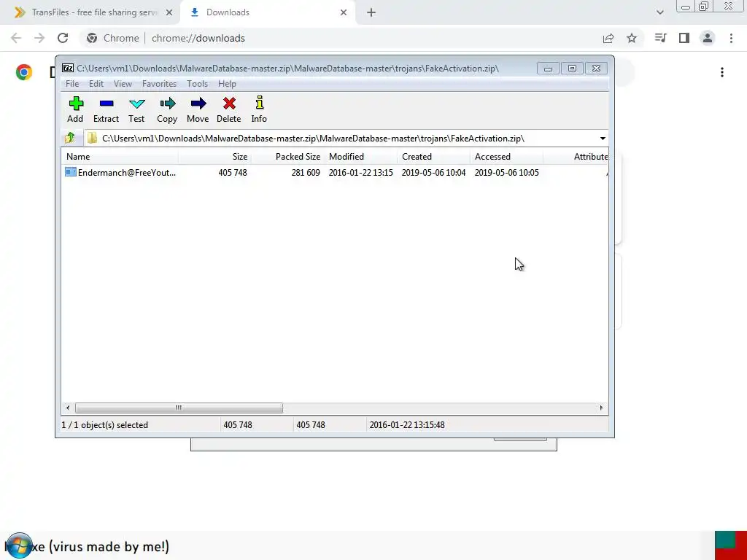Bookmark this page with the star icon
Screen dimensions: 747x560
pos(632,38)
